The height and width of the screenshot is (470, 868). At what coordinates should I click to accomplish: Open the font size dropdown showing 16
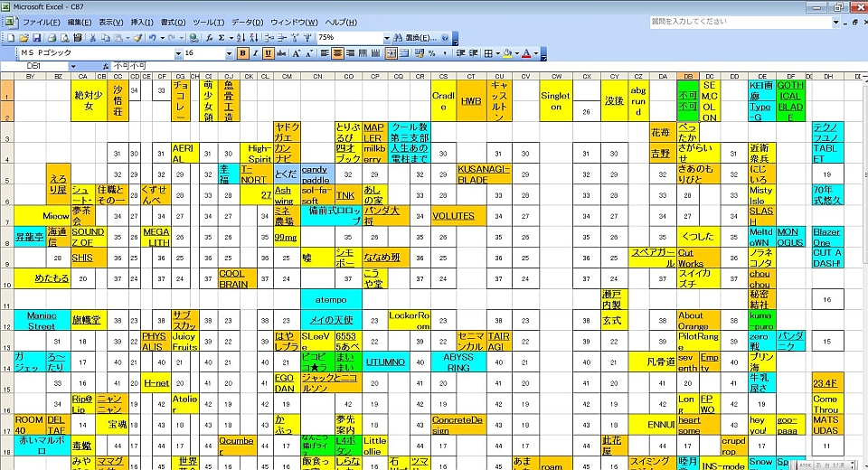pos(229,53)
